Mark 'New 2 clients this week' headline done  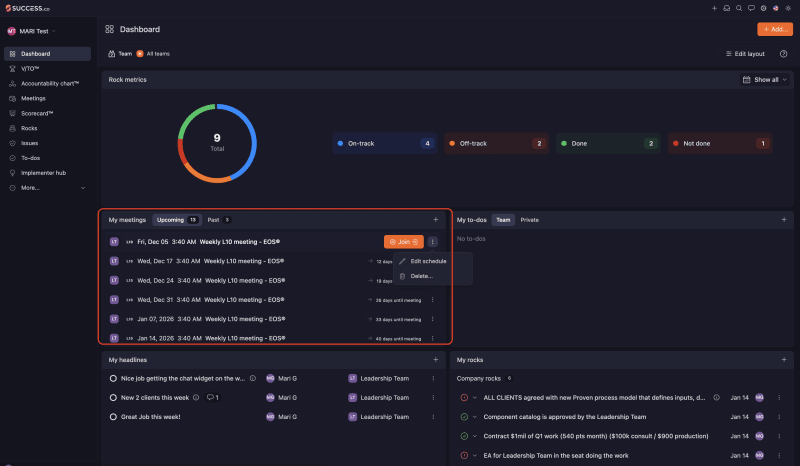(113, 398)
